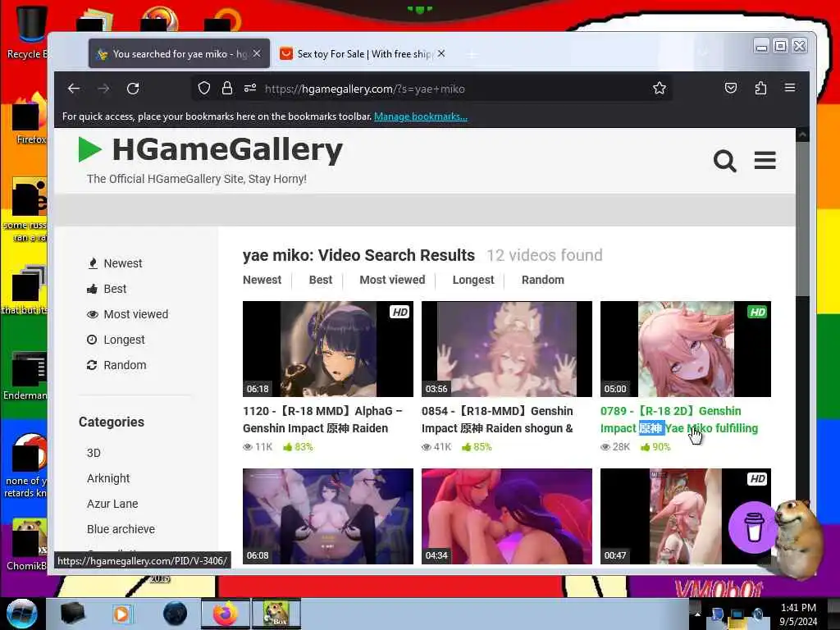This screenshot has width=840, height=630.
Task: Open the tracking protection shield panel
Action: [204, 89]
